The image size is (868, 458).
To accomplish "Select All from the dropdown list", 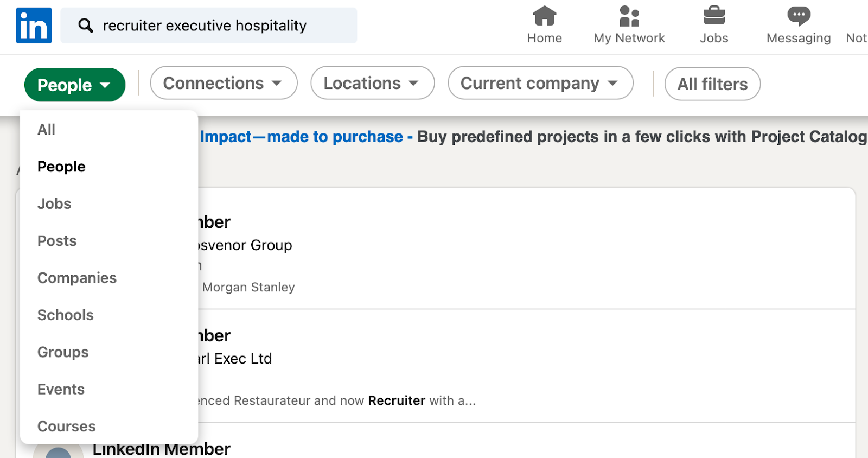I will (x=47, y=130).
